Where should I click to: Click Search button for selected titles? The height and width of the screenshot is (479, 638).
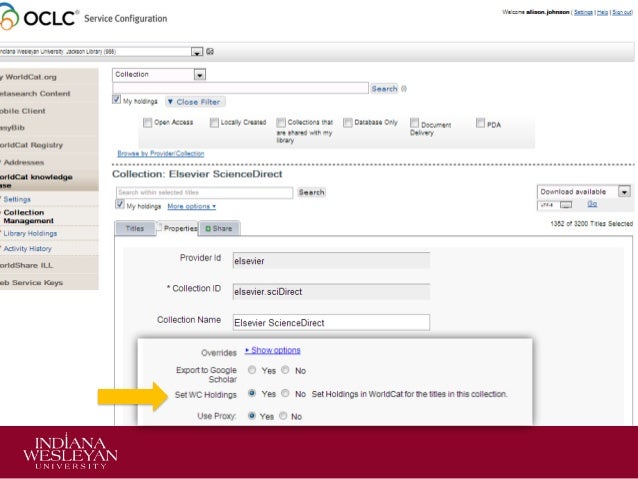pos(311,192)
